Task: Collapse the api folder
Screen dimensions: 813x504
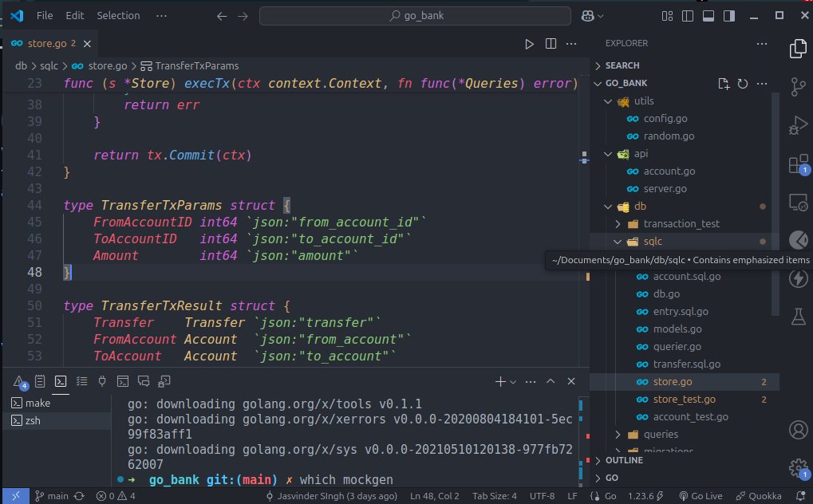Action: (608, 154)
